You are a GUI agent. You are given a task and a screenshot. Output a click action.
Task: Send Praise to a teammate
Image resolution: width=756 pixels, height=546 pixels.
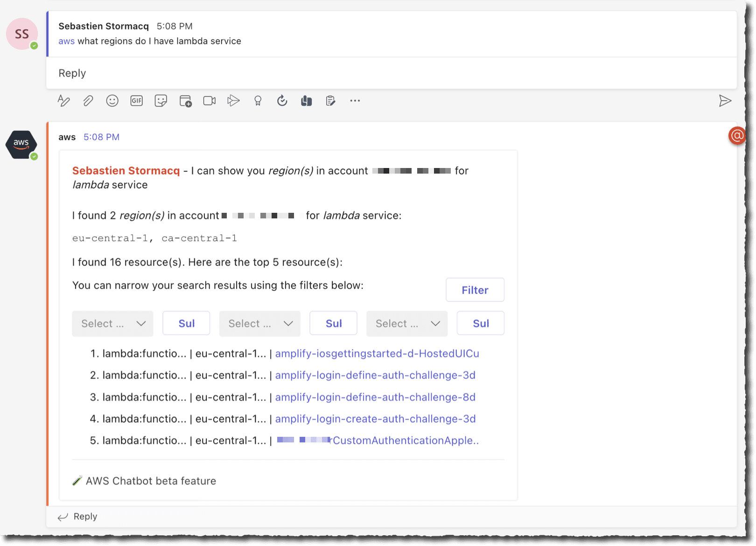click(258, 100)
